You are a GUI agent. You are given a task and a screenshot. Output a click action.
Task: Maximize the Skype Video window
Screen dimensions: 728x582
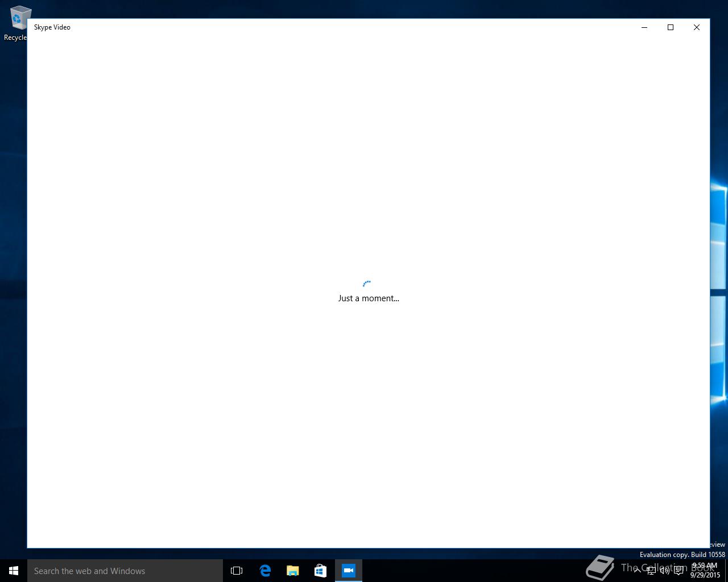(x=671, y=27)
